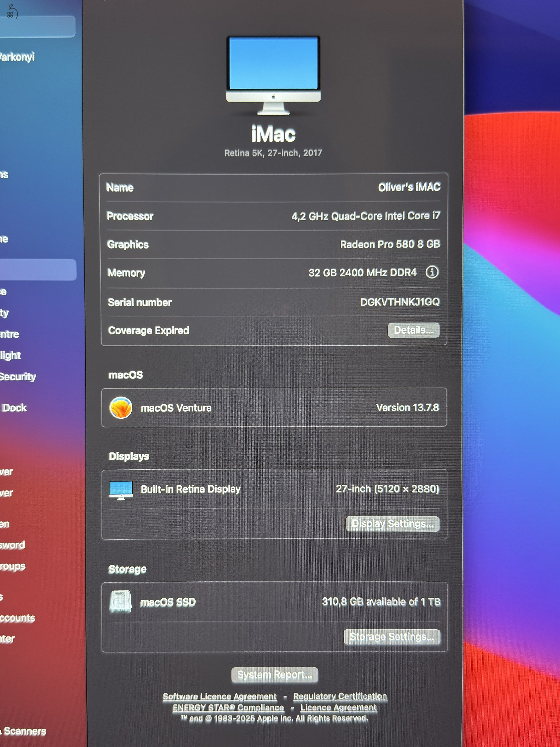Click Version 13.7.8 text
This screenshot has height=747, width=560.
[408, 407]
